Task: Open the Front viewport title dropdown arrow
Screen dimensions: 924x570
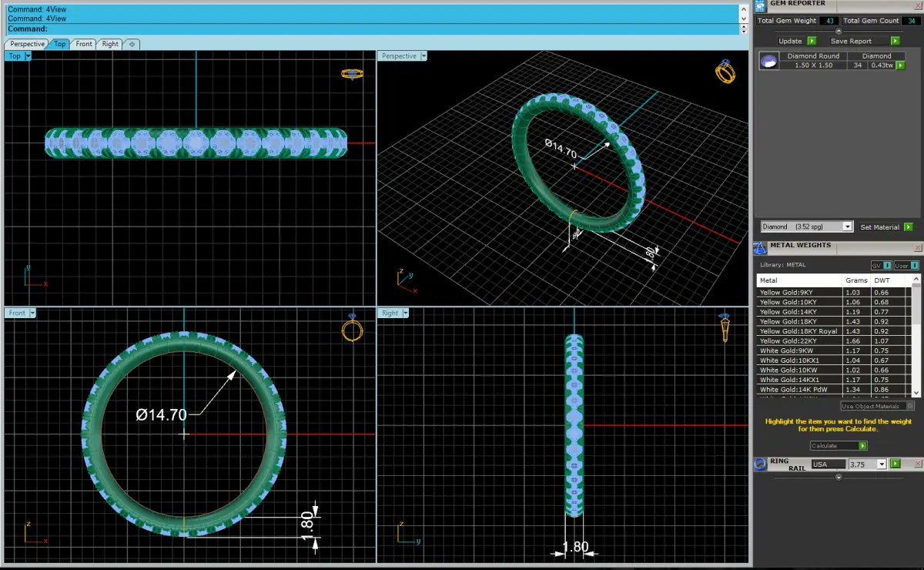Action: (x=32, y=313)
